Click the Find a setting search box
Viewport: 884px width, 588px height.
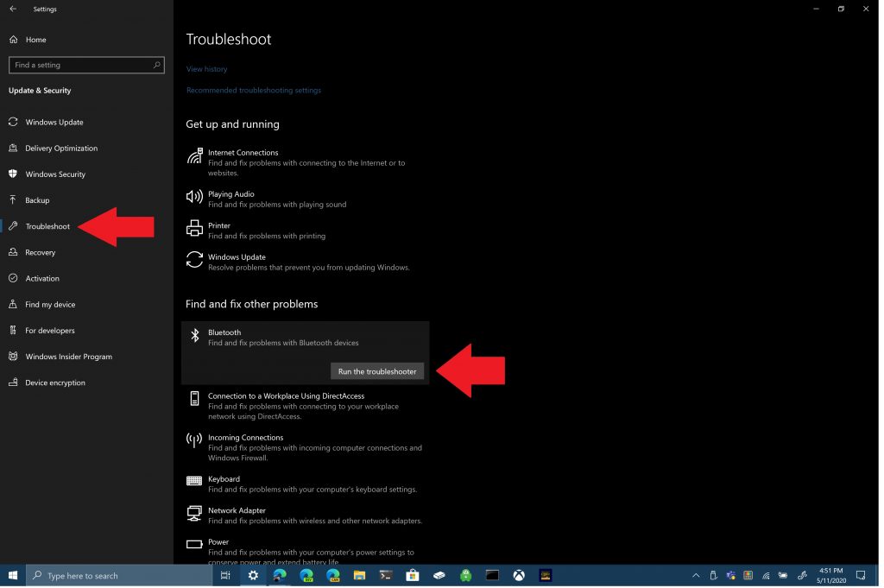[x=87, y=66]
